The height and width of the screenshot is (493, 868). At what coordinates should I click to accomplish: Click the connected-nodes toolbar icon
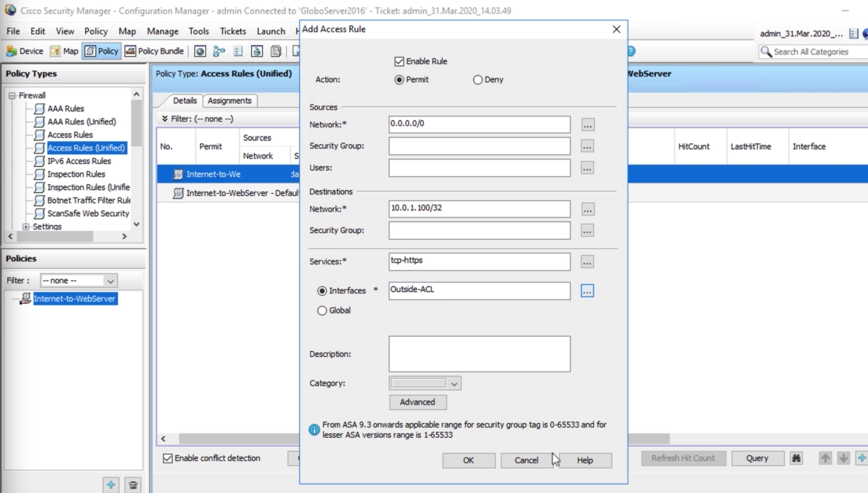(219, 51)
